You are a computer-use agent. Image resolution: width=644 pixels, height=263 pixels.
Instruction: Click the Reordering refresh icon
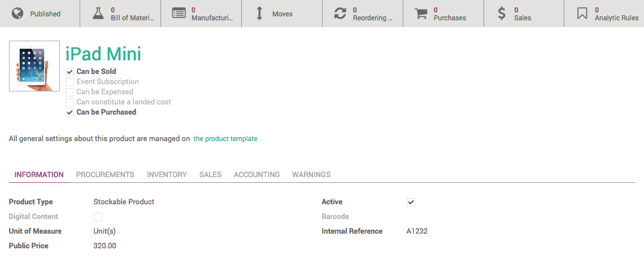click(340, 14)
